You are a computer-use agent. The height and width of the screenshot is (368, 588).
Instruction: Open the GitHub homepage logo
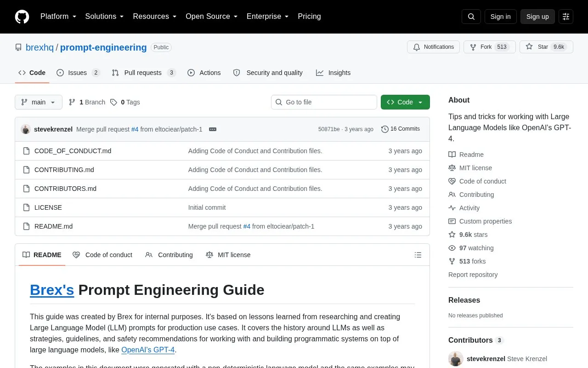[22, 17]
